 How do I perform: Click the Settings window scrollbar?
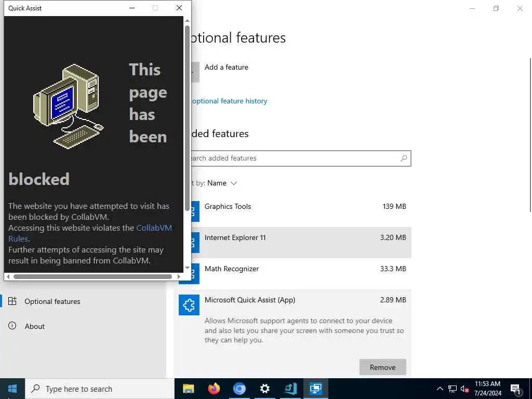pos(530,135)
